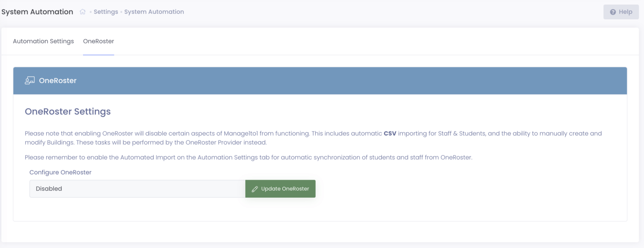Select the OneRoster tab
The height and width of the screenshot is (248, 644).
(x=98, y=41)
